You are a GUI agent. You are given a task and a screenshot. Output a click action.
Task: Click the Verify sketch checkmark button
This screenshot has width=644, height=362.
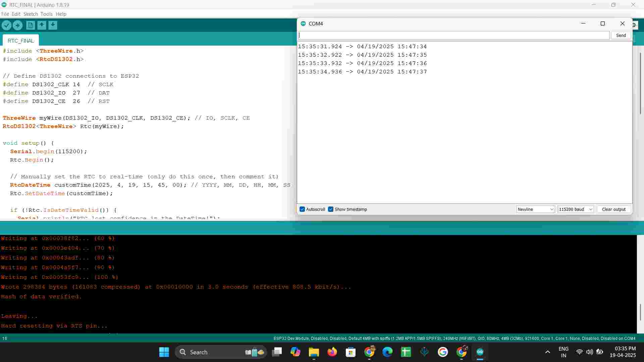click(x=6, y=25)
